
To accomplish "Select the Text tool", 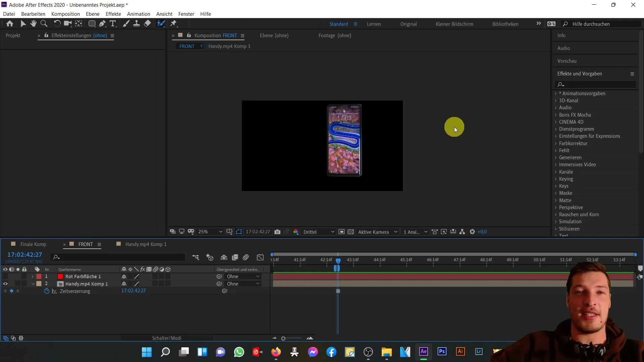I will click(113, 23).
